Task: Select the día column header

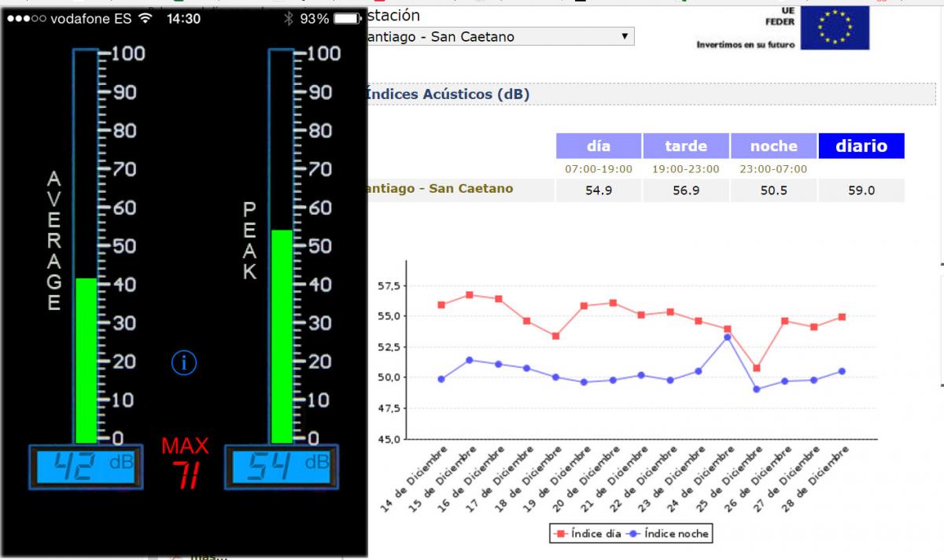Action: pyautogui.click(x=599, y=146)
